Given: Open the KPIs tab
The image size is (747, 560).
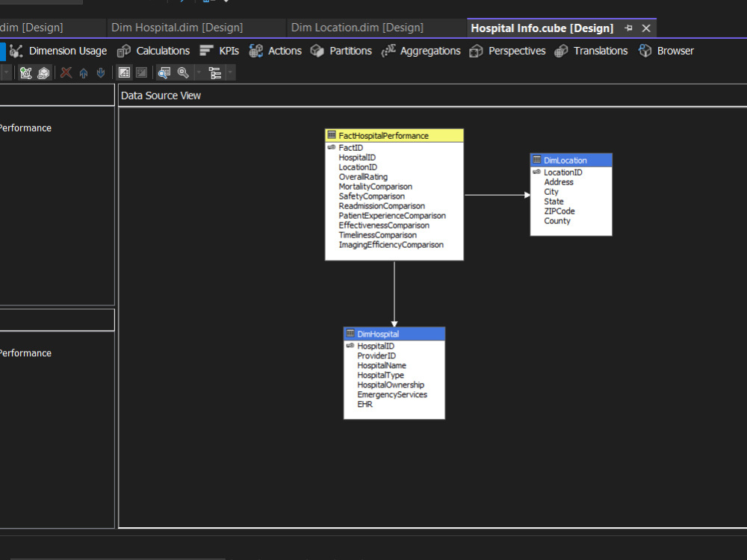Looking at the screenshot, I should pyautogui.click(x=219, y=51).
